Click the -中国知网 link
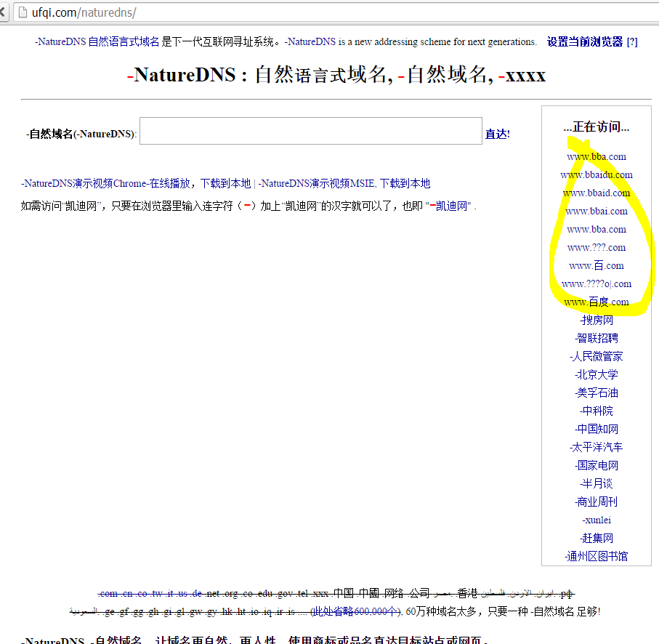 coord(596,429)
